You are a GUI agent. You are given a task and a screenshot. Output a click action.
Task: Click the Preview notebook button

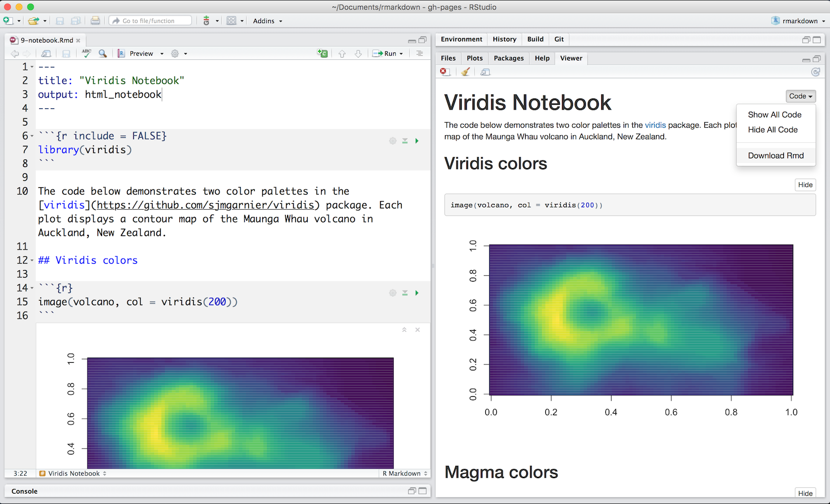[x=136, y=54]
